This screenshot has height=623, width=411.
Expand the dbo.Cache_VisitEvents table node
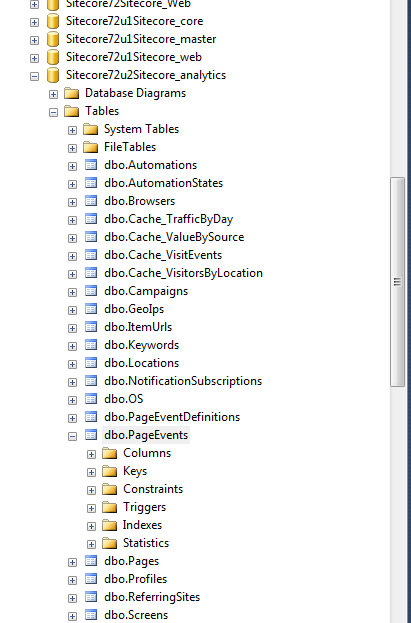[72, 256]
